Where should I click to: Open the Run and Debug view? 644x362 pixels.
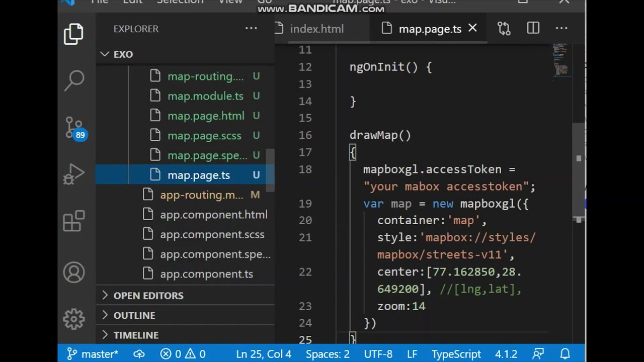74,174
